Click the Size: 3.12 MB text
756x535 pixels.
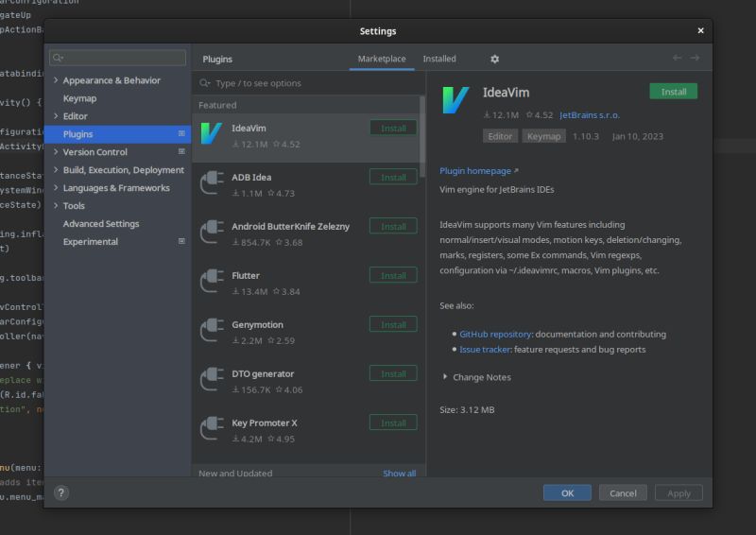click(467, 409)
